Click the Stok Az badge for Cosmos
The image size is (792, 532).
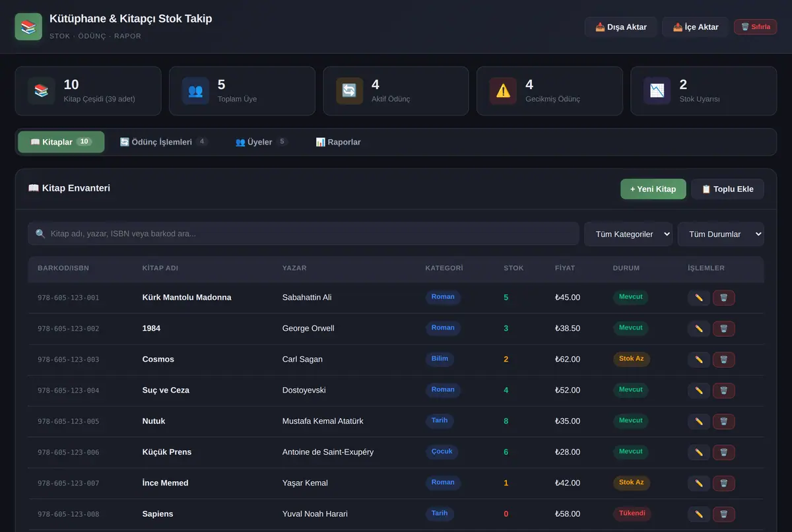click(x=632, y=358)
